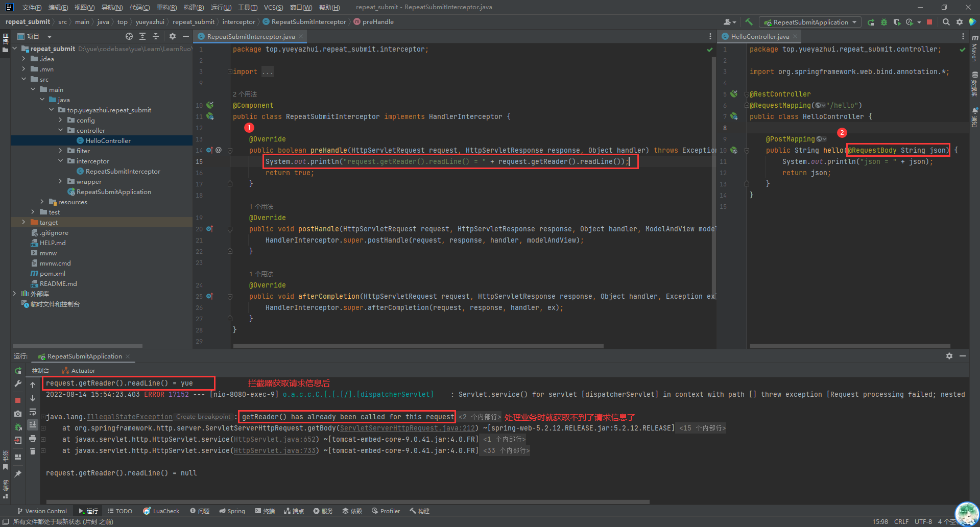Open the TODO tool window
The height and width of the screenshot is (527, 980).
click(x=120, y=511)
